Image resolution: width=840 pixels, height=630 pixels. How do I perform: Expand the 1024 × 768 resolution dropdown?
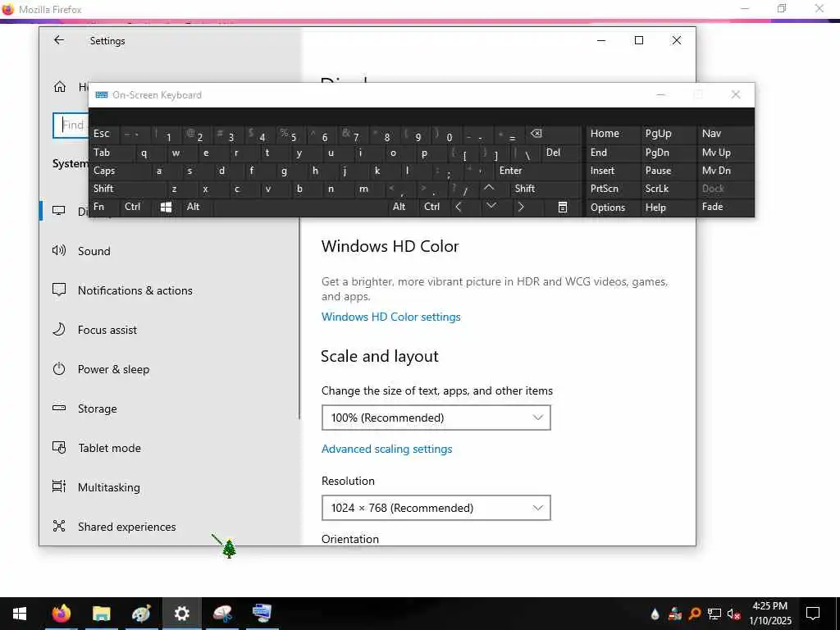pyautogui.click(x=436, y=508)
